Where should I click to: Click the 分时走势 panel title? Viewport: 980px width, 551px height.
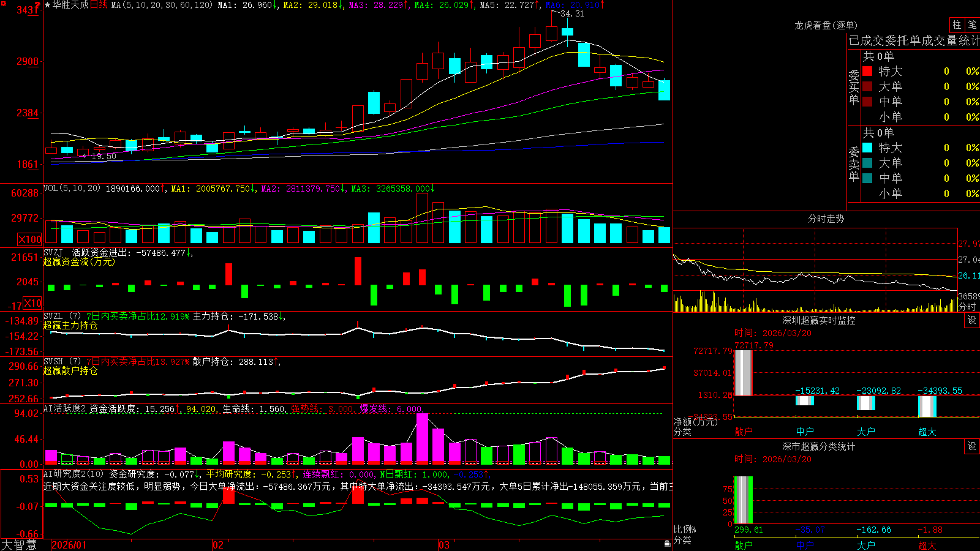pyautogui.click(x=826, y=219)
